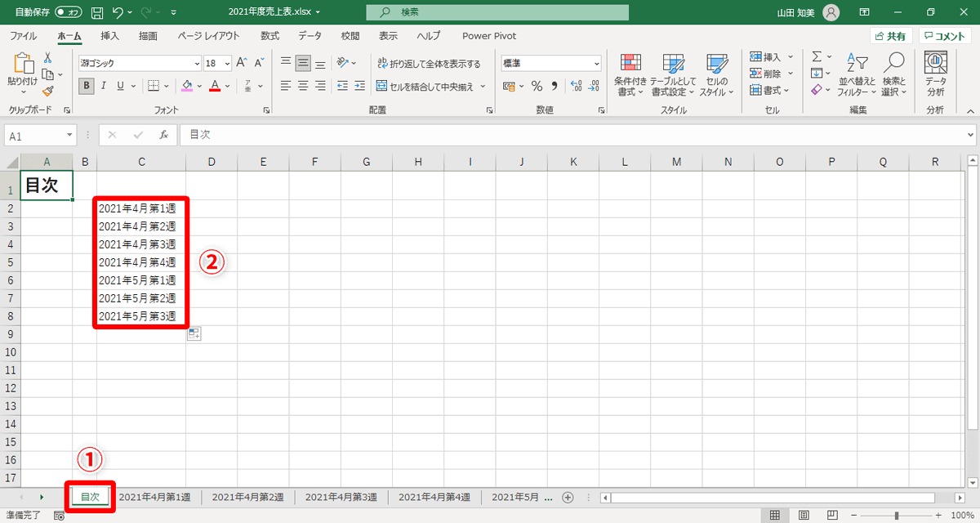Click the top align icon
The height and width of the screenshot is (523, 980).
(285, 63)
